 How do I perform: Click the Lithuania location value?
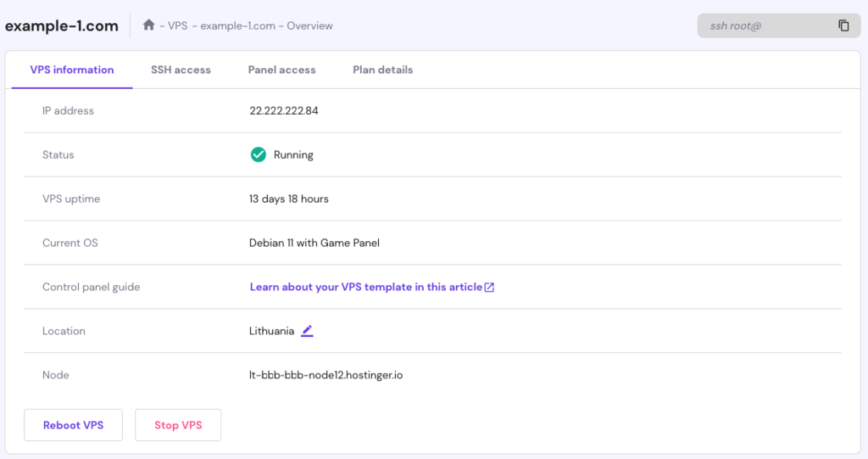[272, 331]
